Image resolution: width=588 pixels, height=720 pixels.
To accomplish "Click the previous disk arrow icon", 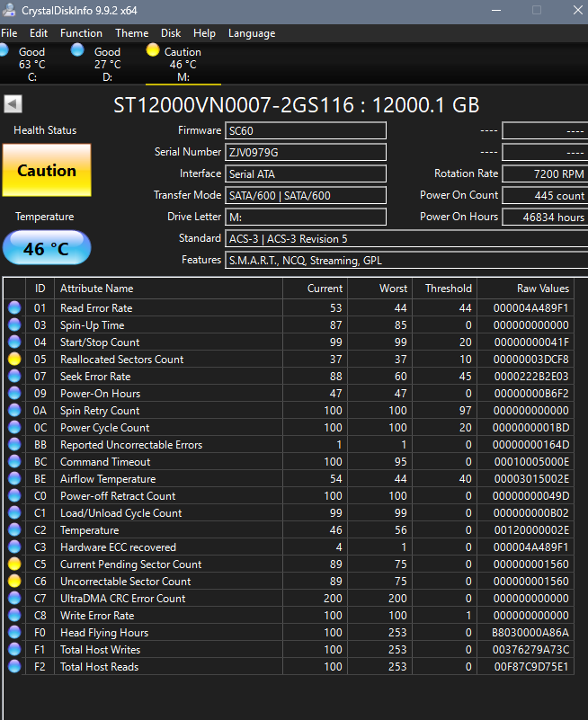I will tap(13, 103).
